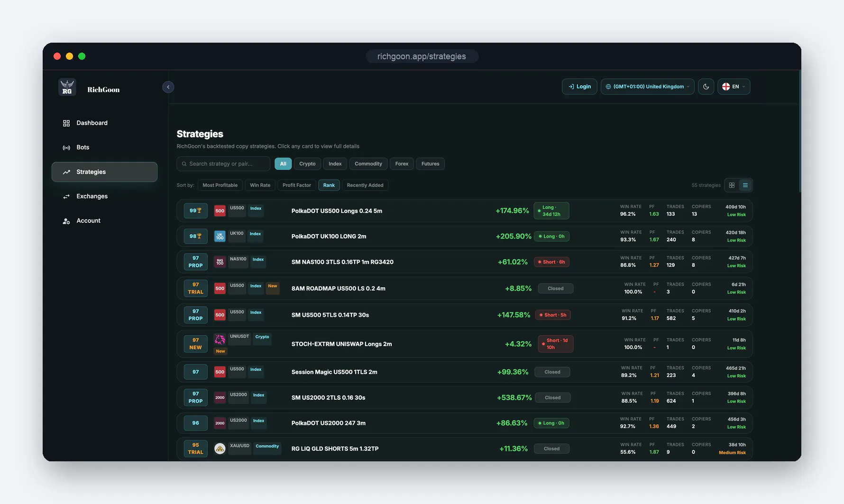Click the rank 98 trophy badge

[x=195, y=237]
